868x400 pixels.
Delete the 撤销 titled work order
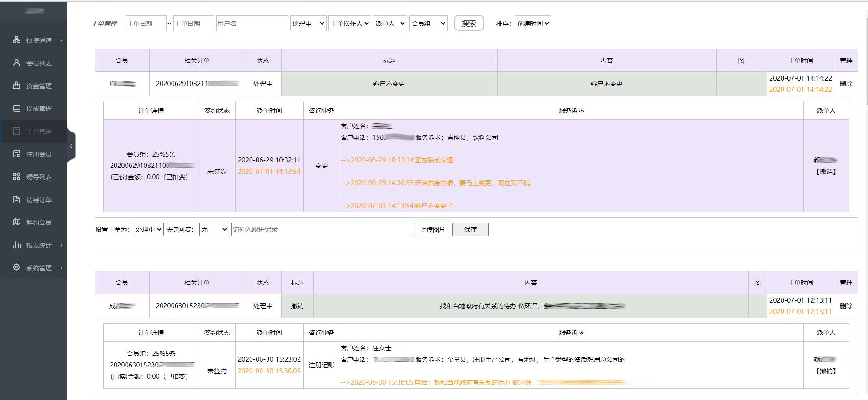pos(846,306)
